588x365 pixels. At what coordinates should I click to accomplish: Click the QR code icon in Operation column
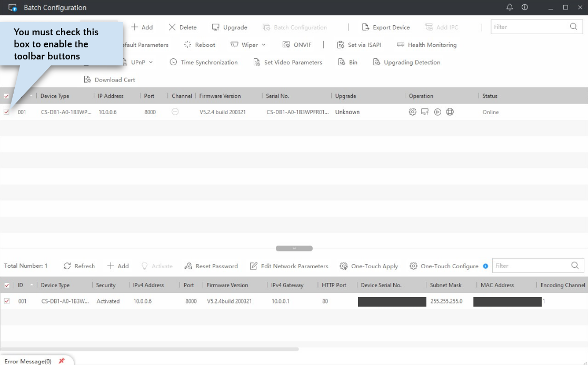425,111
